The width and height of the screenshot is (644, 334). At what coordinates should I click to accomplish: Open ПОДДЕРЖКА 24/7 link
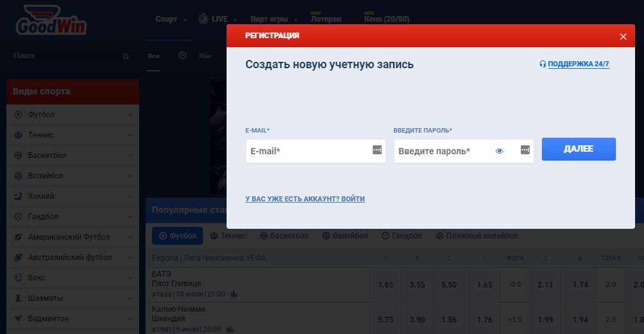tap(578, 64)
